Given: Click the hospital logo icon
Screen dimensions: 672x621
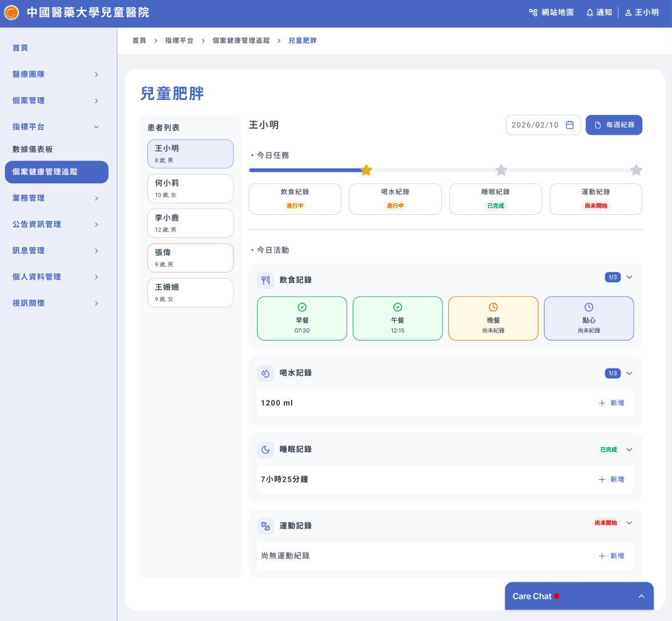Looking at the screenshot, I should point(11,13).
